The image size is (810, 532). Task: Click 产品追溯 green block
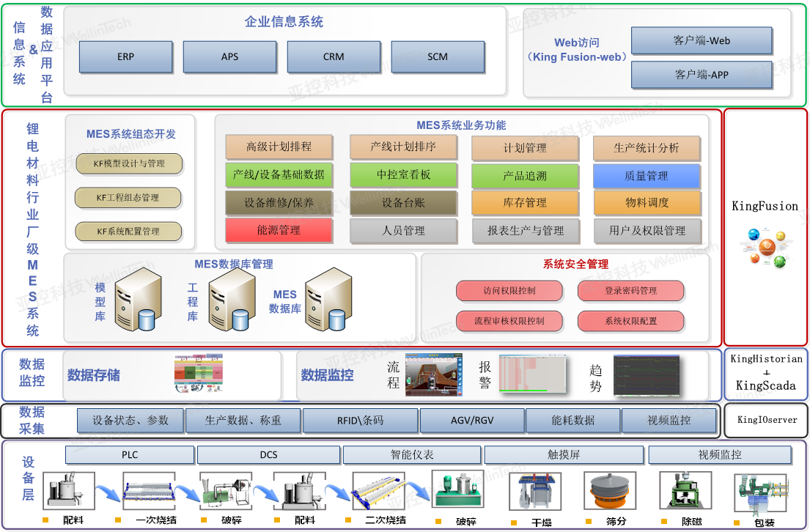pos(525,176)
